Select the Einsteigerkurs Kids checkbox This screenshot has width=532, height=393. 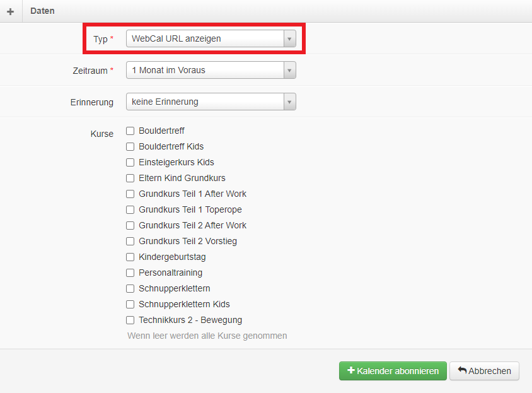130,162
